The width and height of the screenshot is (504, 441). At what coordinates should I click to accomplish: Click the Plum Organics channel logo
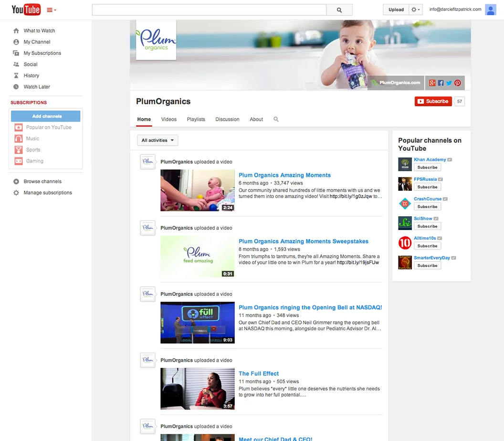click(156, 40)
